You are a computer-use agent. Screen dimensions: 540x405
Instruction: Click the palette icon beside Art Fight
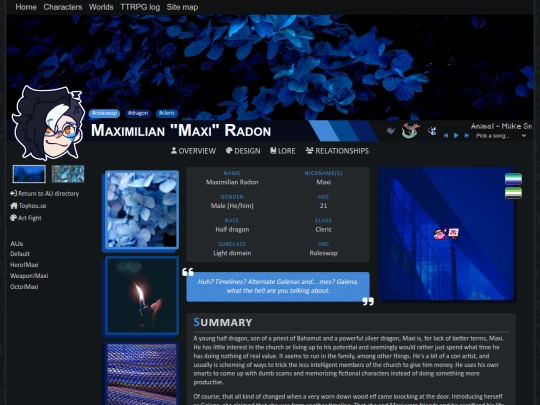coord(13,218)
